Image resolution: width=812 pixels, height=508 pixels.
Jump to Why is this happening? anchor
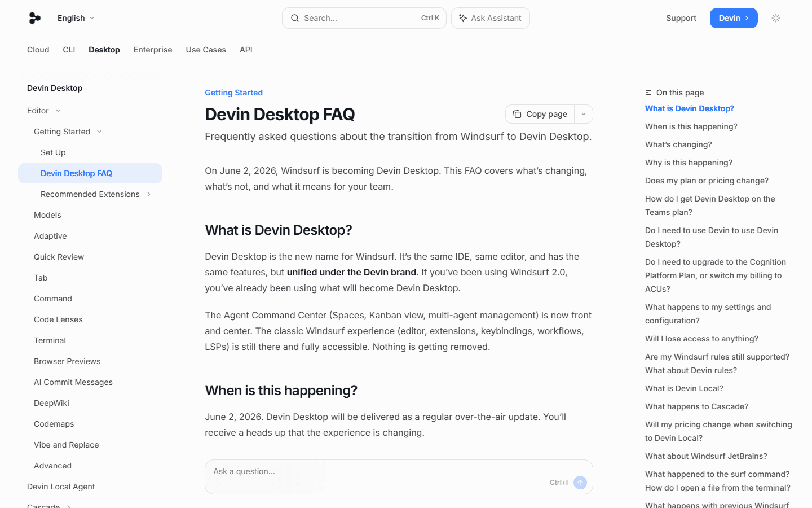coord(689,163)
